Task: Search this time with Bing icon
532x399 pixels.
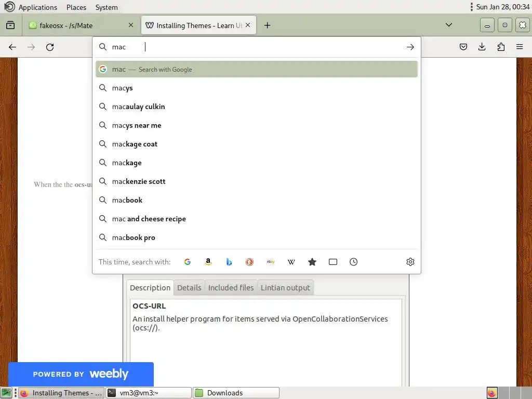Action: [x=229, y=262]
